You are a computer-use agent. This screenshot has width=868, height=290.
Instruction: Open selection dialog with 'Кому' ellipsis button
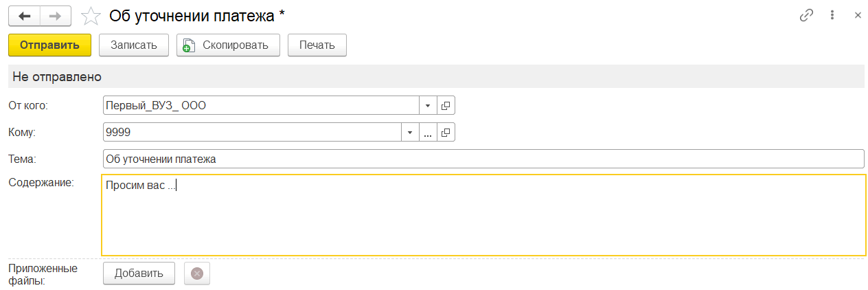tap(427, 133)
